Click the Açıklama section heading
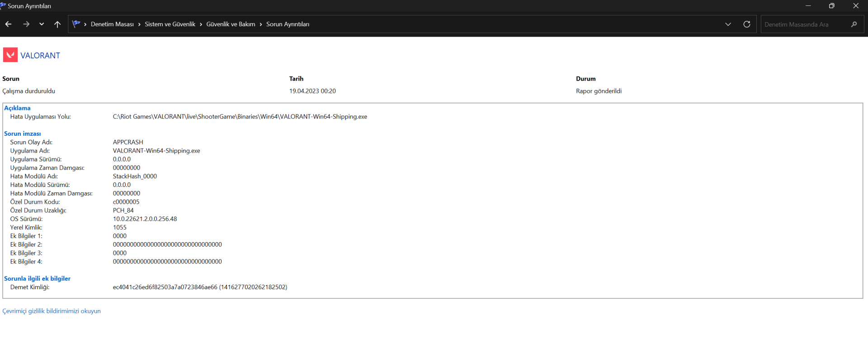Screen dimensions: 868x339 pos(17,108)
